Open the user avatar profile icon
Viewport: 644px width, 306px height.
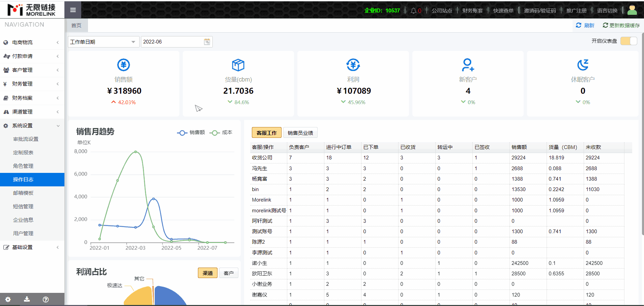632,10
